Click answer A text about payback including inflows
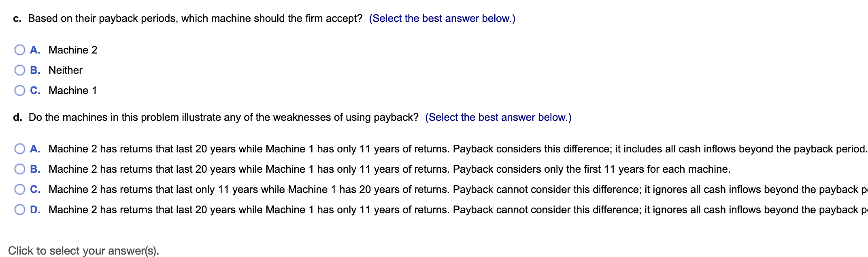 pos(445,149)
